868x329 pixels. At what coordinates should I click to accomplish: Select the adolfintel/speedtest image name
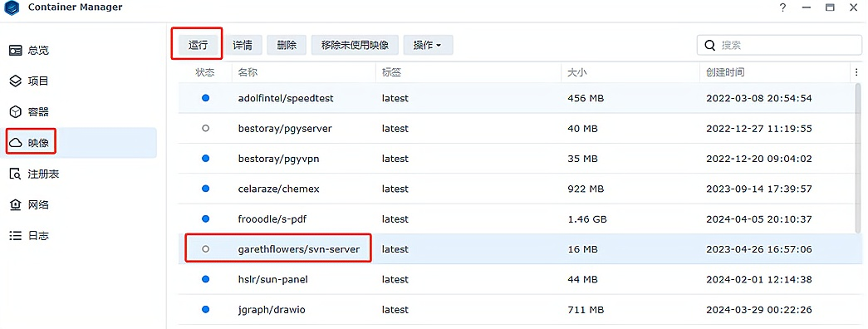click(x=286, y=98)
